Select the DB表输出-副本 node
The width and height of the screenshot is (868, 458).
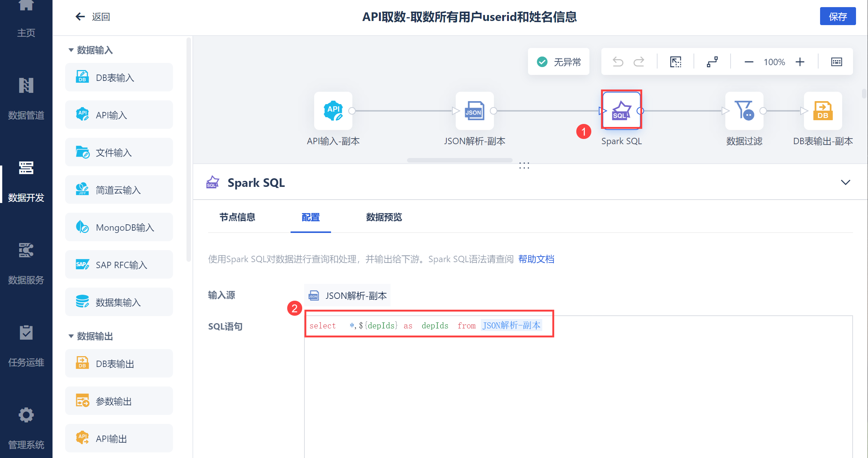click(822, 111)
